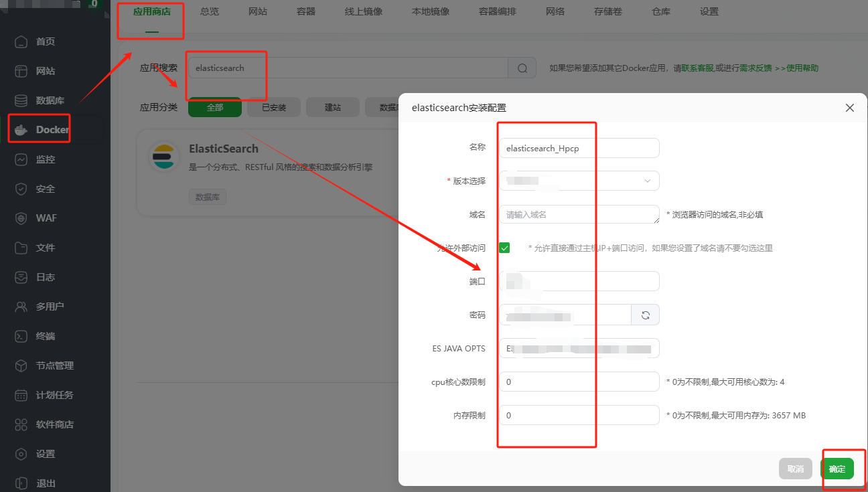Click the 内存限制 input field
The height and width of the screenshot is (492, 868).
click(579, 415)
